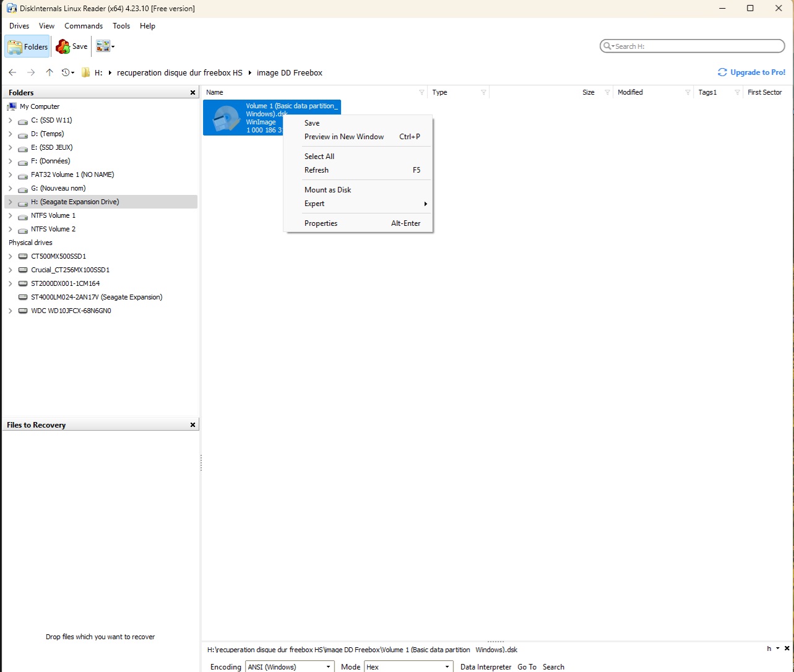Choose Save in the context menu
Image resolution: width=794 pixels, height=672 pixels.
point(312,123)
